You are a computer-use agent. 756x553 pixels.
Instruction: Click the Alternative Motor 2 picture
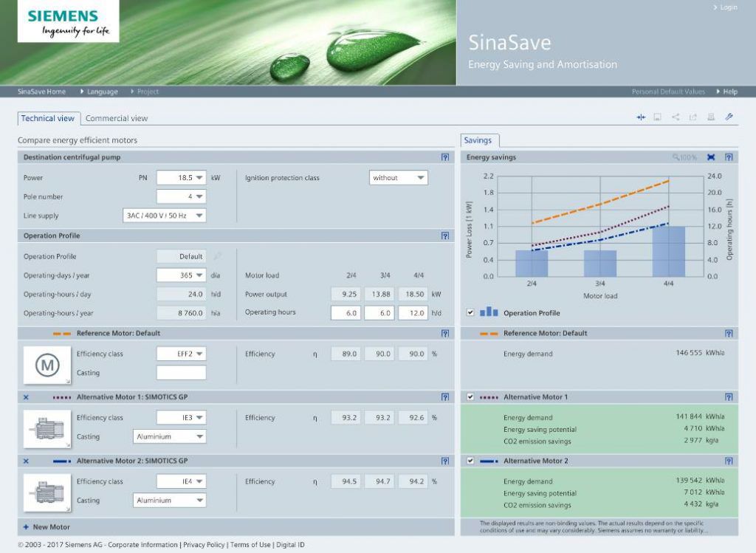pos(47,492)
